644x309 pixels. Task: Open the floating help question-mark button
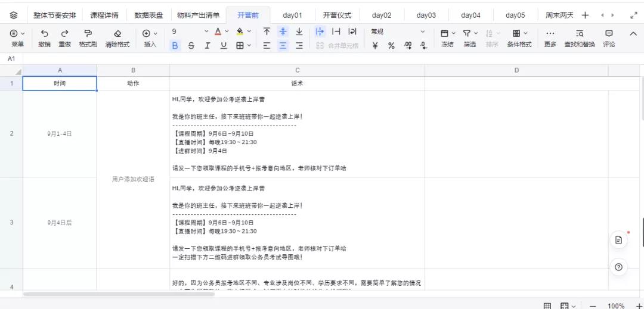coord(618,267)
